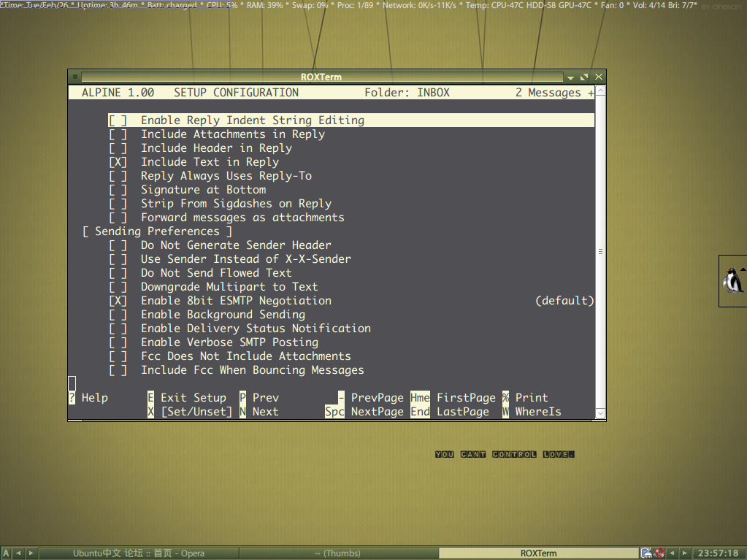This screenshot has width=747, height=560.
Task: Click the taskbar clock showing 23:57:18
Action: coord(718,553)
